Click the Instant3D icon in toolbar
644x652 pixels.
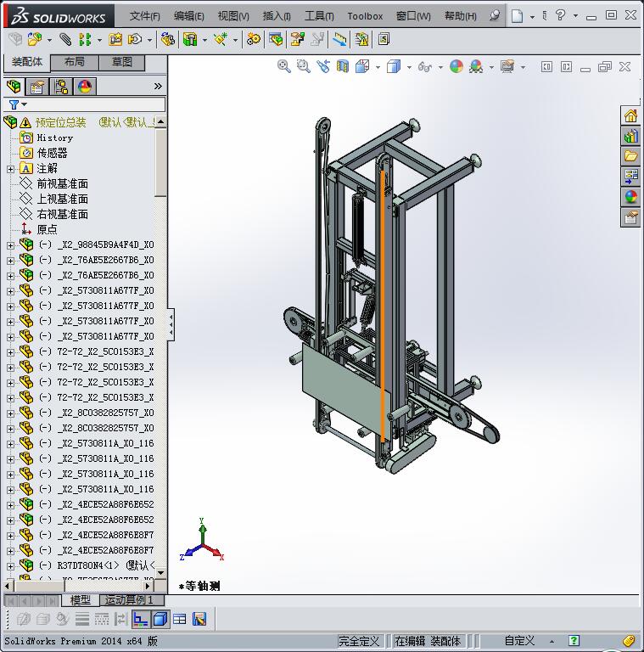coord(384,40)
